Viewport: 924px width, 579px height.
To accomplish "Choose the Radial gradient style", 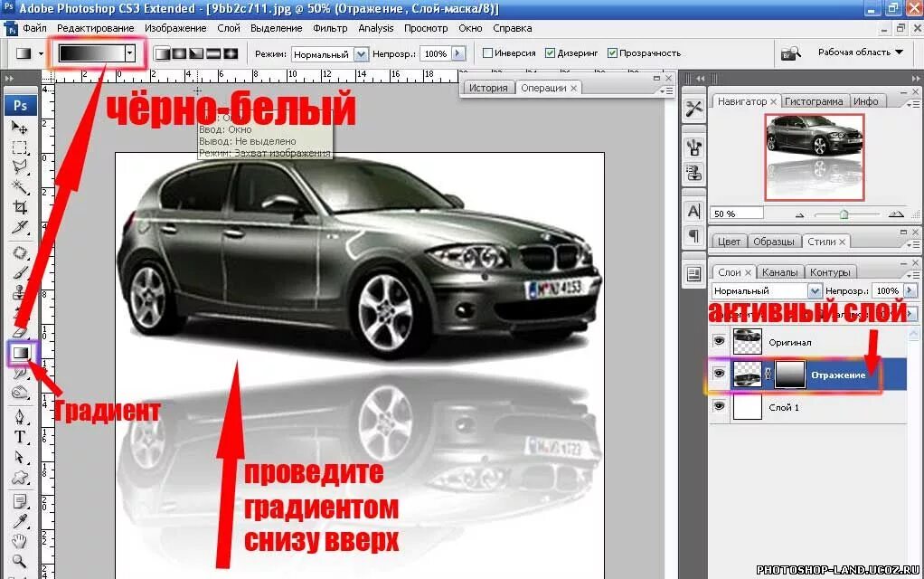I will (179, 53).
